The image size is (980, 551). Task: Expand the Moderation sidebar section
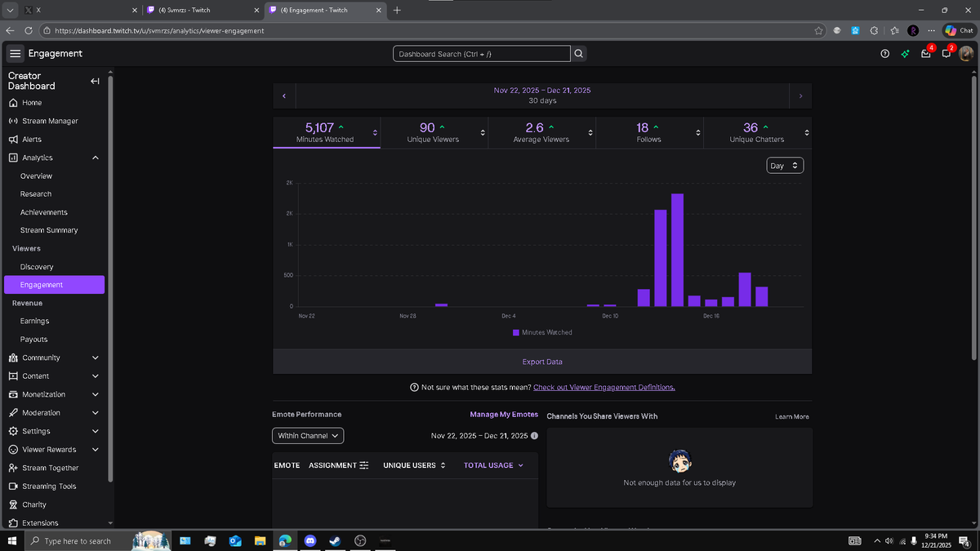click(96, 413)
